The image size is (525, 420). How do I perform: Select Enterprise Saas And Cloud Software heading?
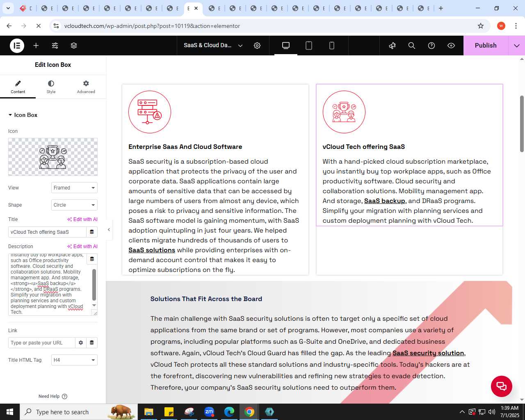(x=185, y=147)
